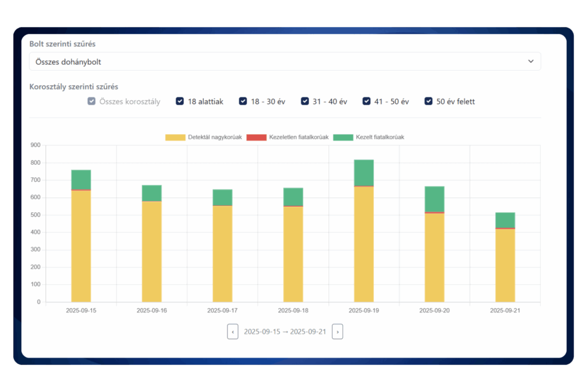Click green Kezelt fiatalkorúak legend swatch
The height and width of the screenshot is (392, 588).
point(343,138)
